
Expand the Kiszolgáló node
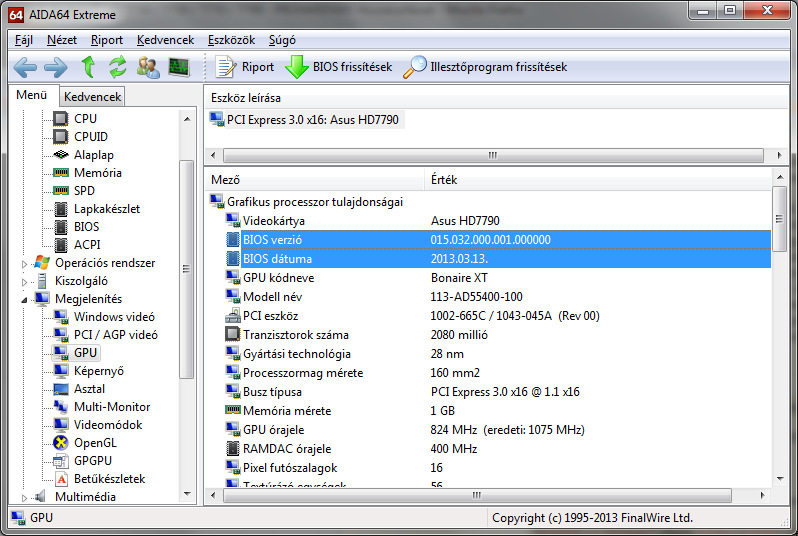click(x=24, y=281)
